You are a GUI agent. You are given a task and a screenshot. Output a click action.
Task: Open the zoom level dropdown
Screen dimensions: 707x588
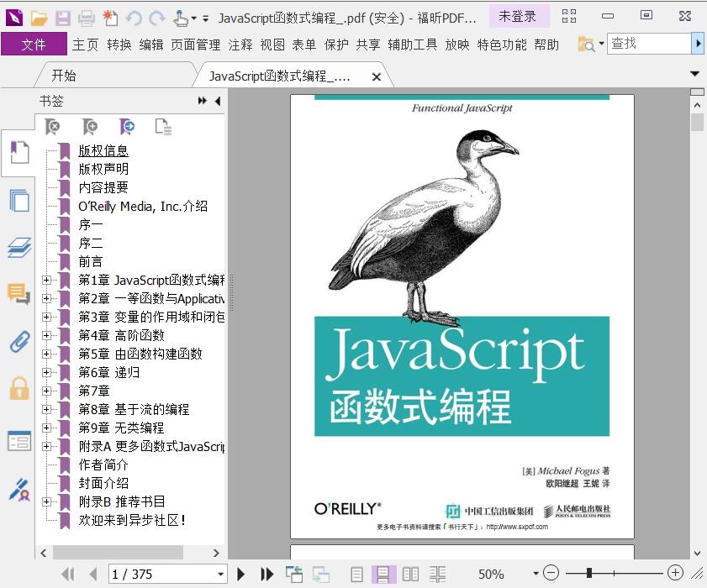tap(536, 574)
